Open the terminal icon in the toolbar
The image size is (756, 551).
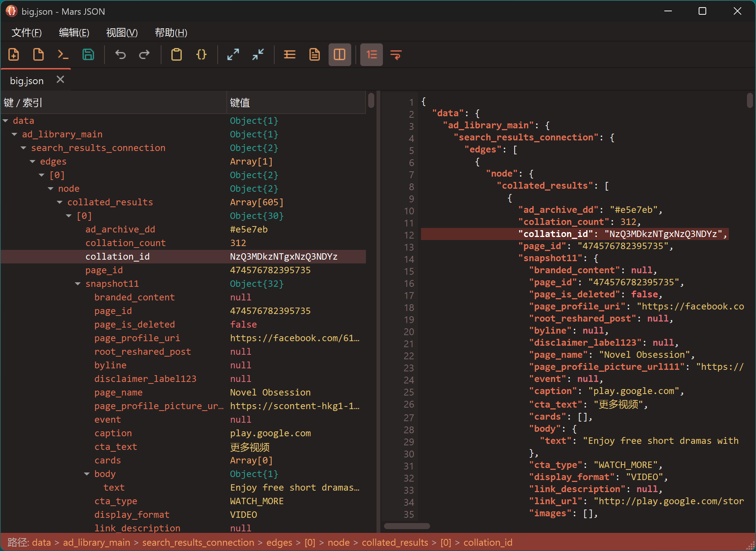pos(63,55)
